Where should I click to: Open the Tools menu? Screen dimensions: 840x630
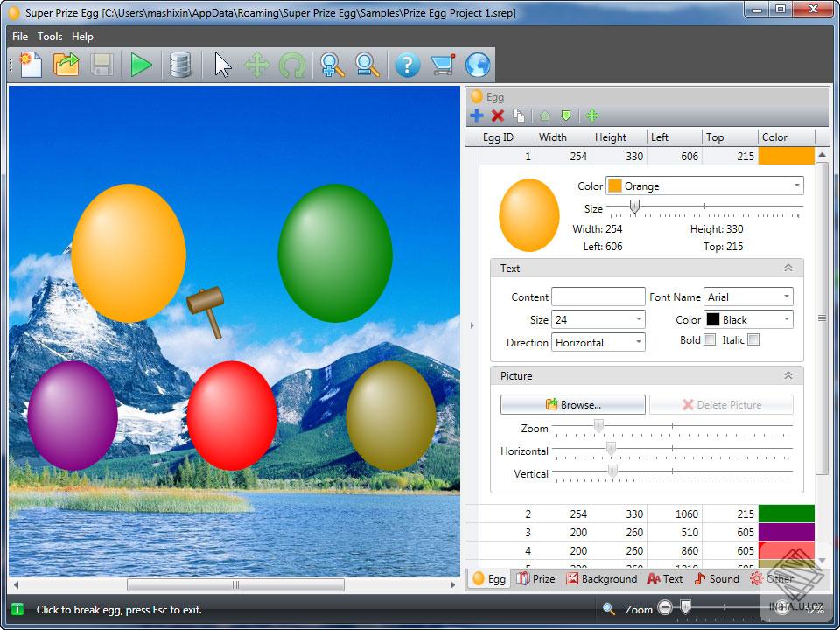tap(50, 37)
